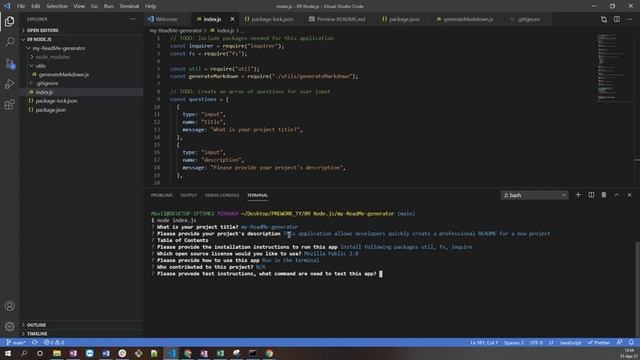Open the Accounts menu icon

(10, 306)
